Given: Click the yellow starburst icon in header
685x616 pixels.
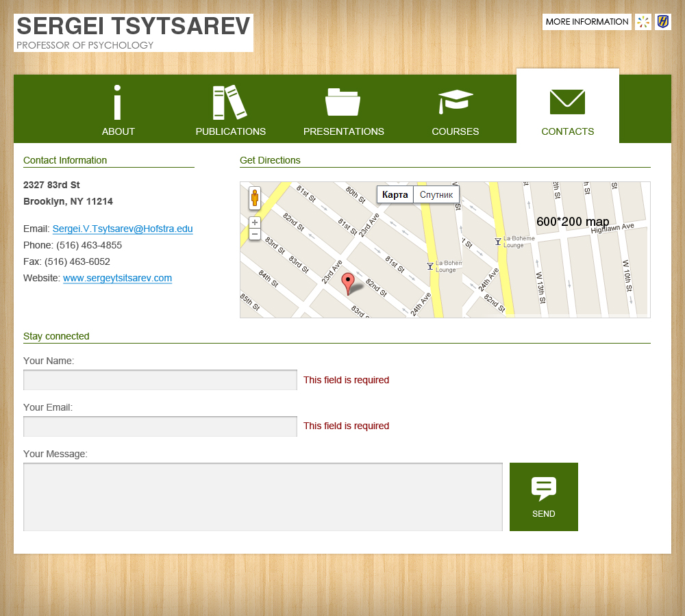Looking at the screenshot, I should tap(643, 22).
